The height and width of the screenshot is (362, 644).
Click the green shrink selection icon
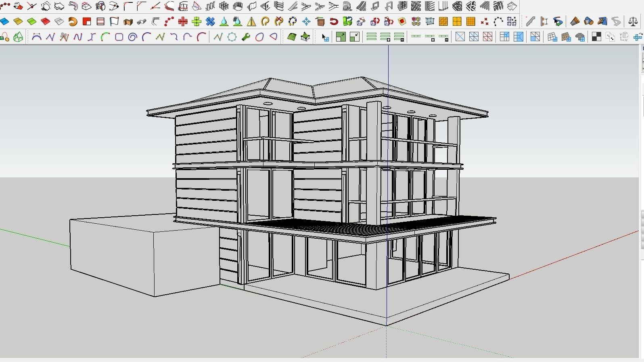354,37
